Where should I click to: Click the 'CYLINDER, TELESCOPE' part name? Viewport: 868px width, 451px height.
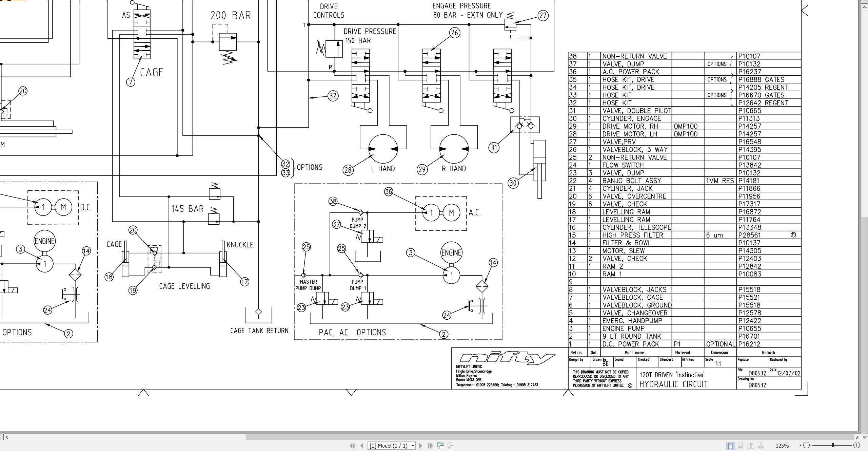click(x=637, y=227)
